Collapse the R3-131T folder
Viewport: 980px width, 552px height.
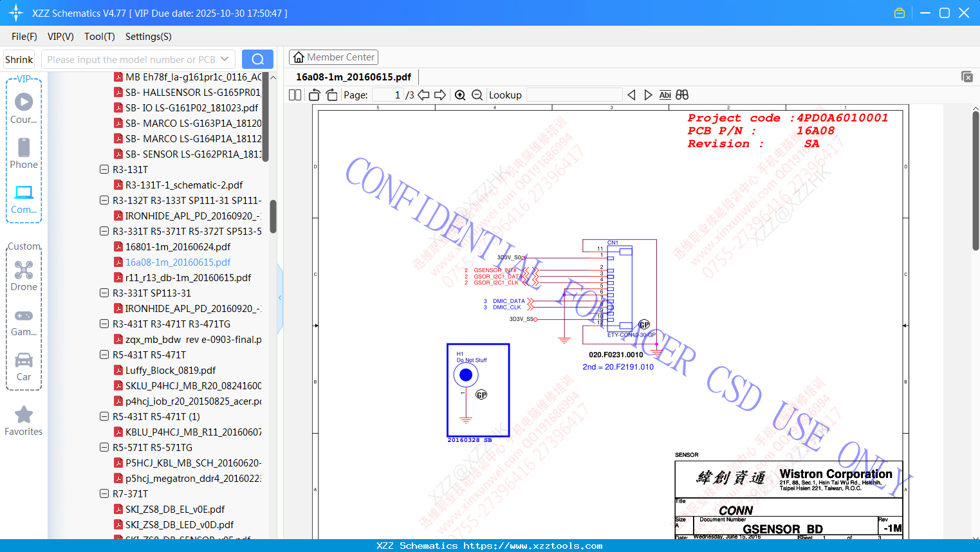(x=104, y=169)
